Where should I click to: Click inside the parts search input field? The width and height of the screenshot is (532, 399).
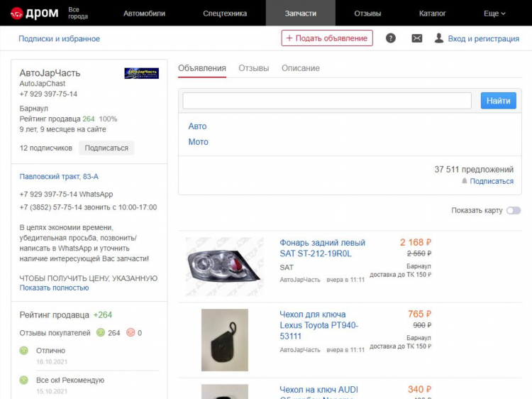coord(327,101)
